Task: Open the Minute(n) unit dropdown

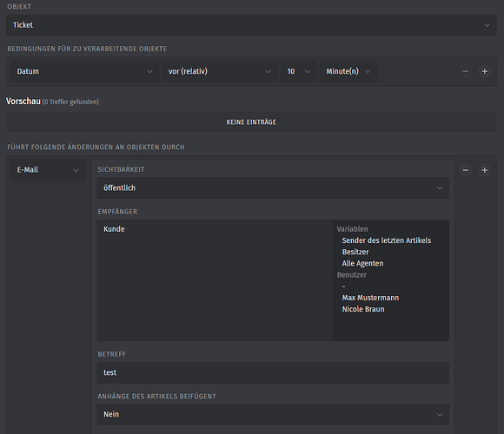Action: click(348, 71)
